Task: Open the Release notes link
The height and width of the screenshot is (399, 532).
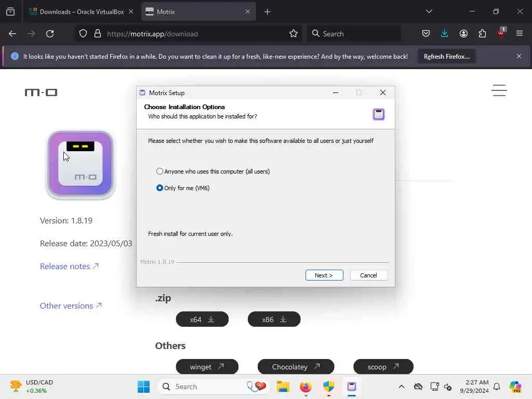Action: 69,267
